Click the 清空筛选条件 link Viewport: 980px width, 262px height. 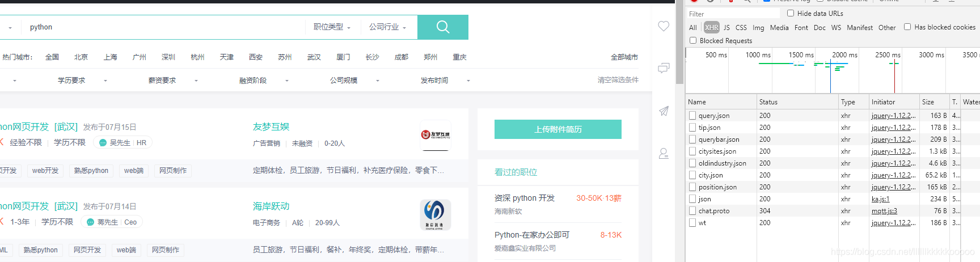point(618,80)
